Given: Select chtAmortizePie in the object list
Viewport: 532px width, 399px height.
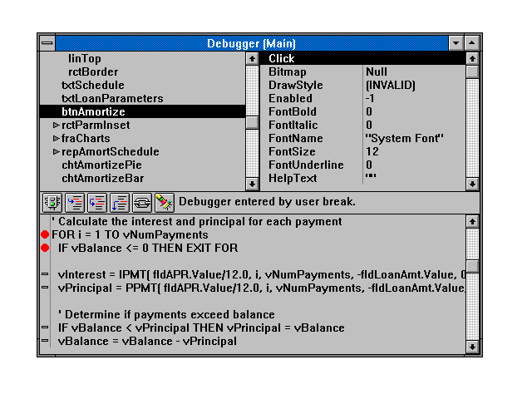Looking at the screenshot, I should pos(102,165).
